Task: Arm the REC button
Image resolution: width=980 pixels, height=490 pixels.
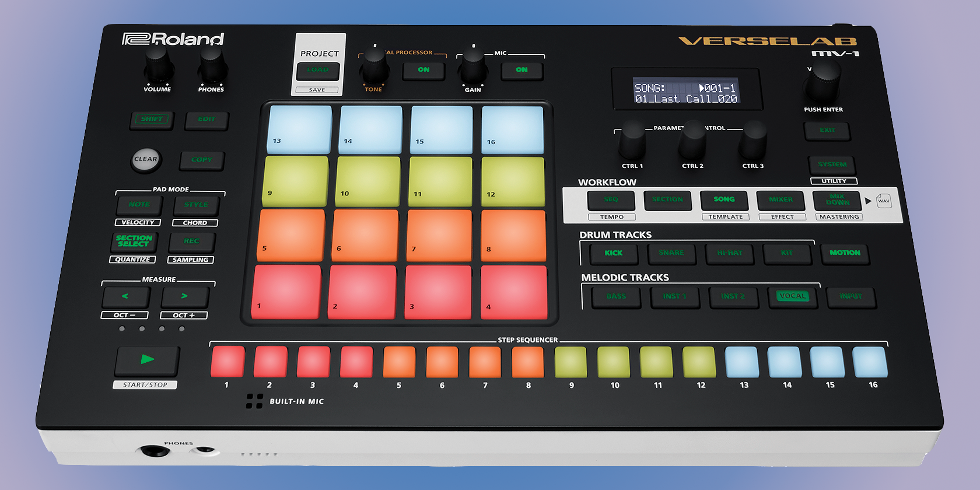Action: (x=191, y=242)
